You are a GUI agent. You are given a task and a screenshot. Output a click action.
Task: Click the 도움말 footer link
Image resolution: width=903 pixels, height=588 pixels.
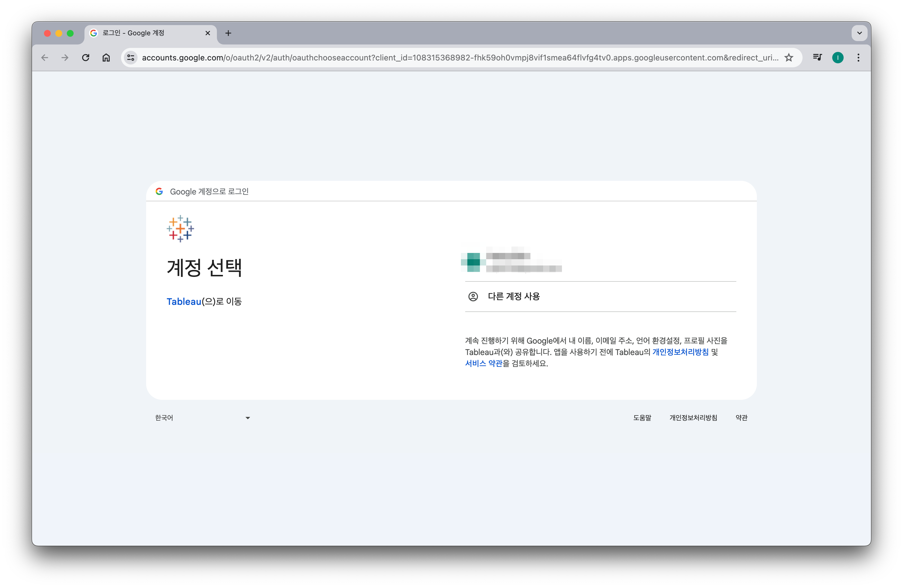642,418
